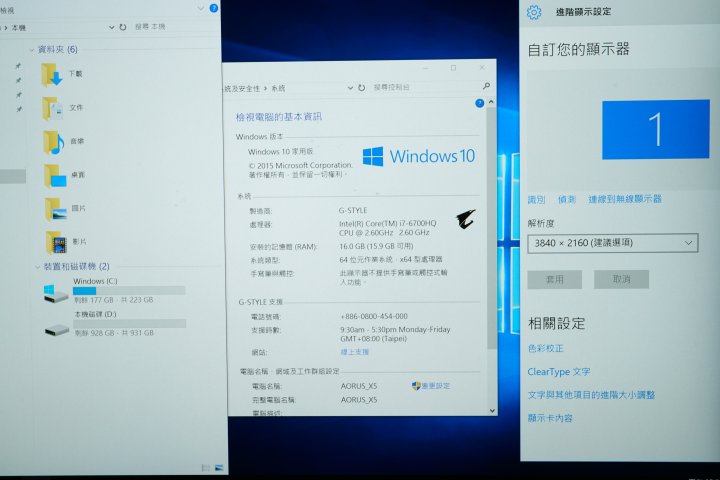Viewport: 720px width, 480px height.
Task: Click the System window vertical scrollbar
Action: (491, 227)
